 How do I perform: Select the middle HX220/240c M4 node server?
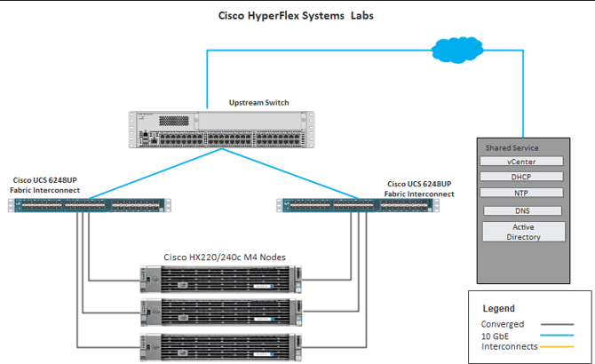(x=221, y=313)
